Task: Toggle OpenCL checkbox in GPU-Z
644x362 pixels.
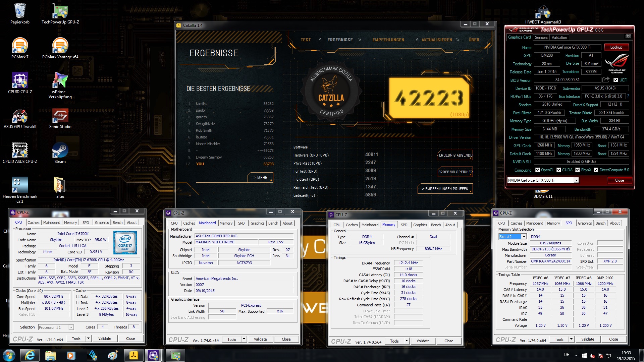Action: point(538,170)
